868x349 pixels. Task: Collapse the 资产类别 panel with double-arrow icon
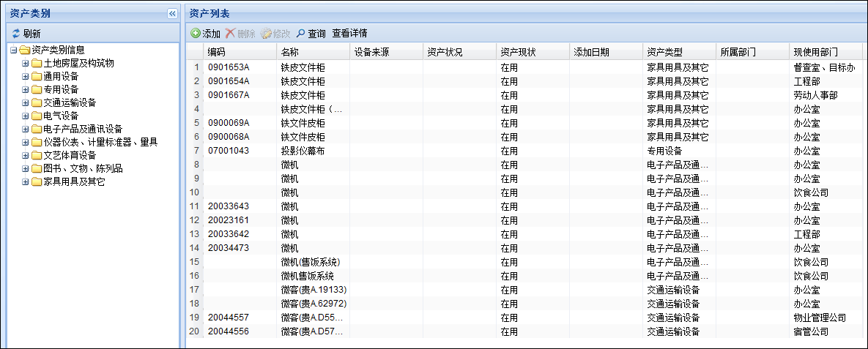click(172, 13)
